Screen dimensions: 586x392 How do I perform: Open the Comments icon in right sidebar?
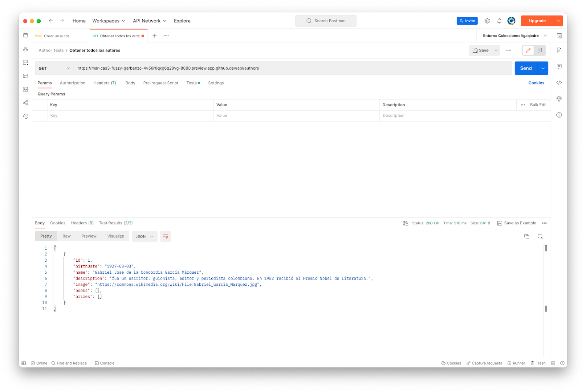tap(559, 67)
